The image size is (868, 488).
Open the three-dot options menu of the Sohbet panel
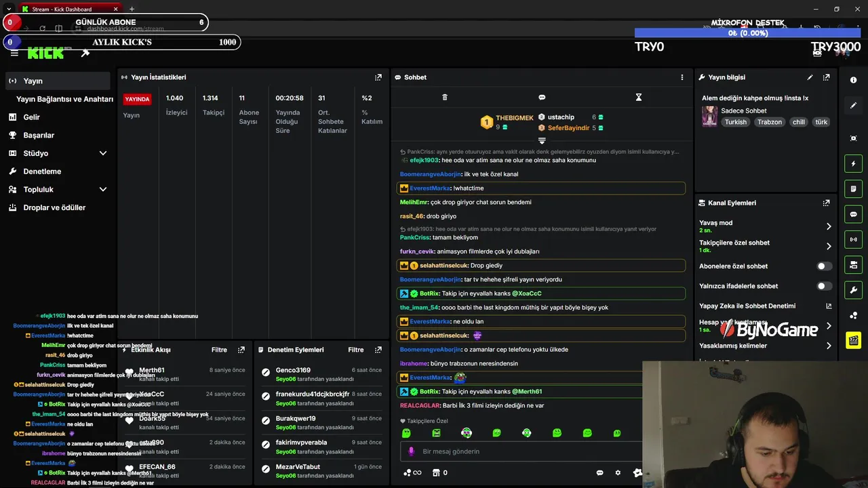682,77
